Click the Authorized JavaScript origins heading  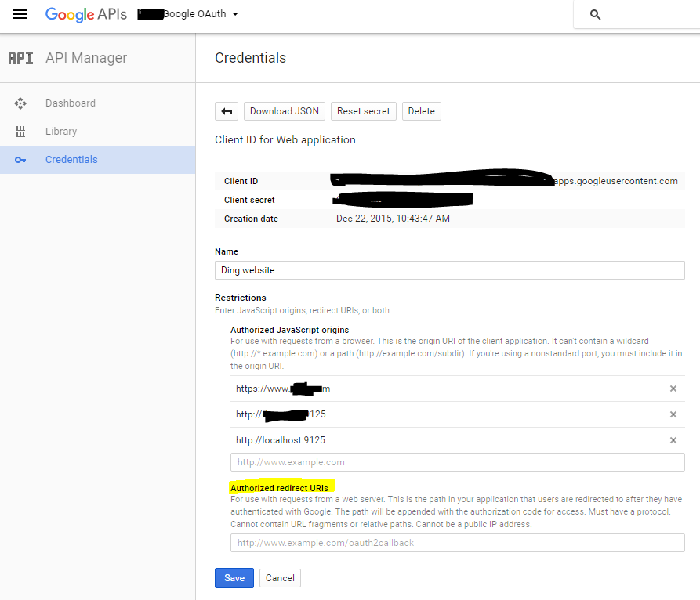(x=290, y=330)
